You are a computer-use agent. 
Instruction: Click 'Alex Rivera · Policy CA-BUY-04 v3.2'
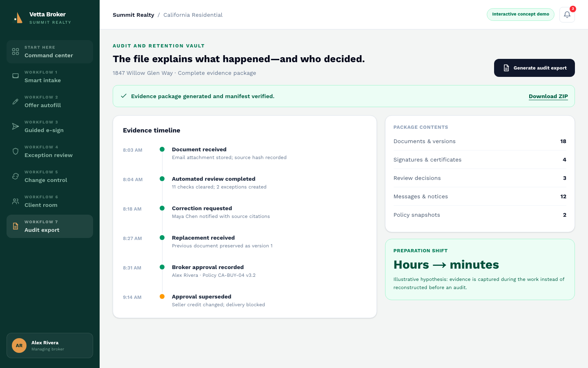(x=214, y=275)
